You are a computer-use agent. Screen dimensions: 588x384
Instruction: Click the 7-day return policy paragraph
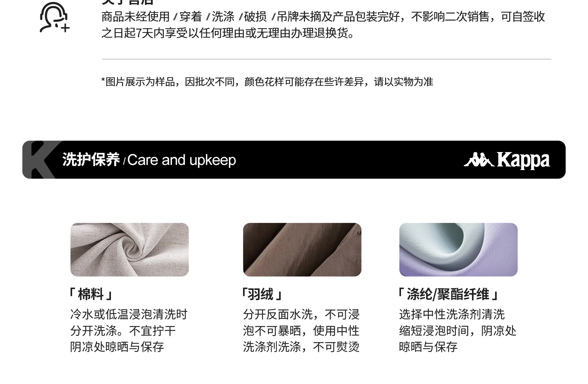point(323,25)
